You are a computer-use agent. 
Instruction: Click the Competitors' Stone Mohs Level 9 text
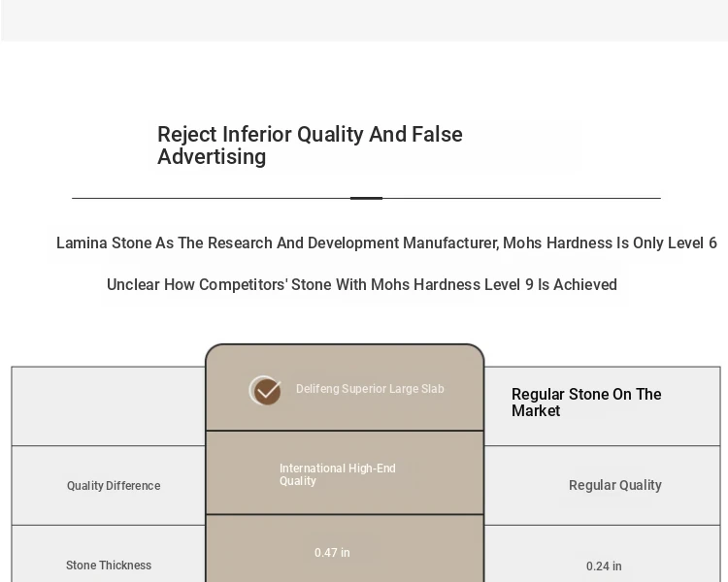coord(362,284)
